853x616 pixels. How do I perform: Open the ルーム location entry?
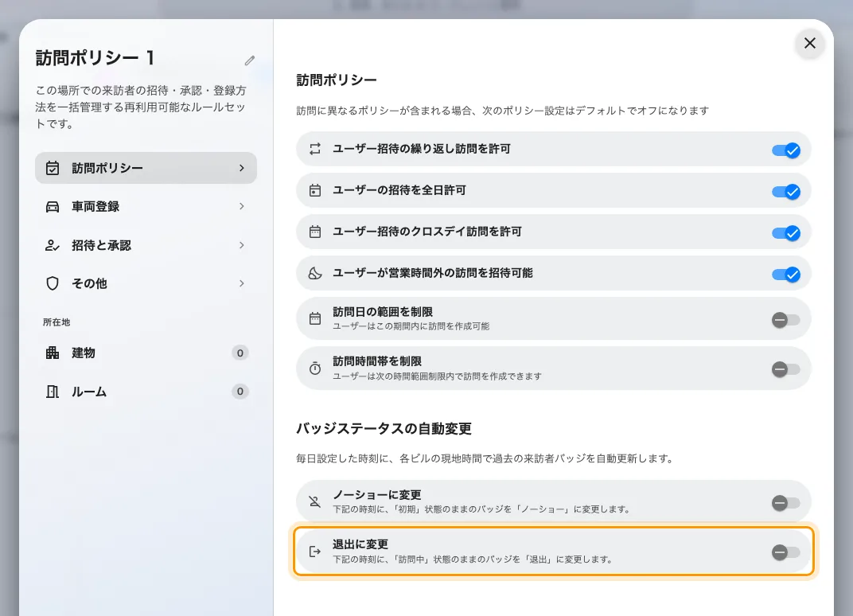146,392
